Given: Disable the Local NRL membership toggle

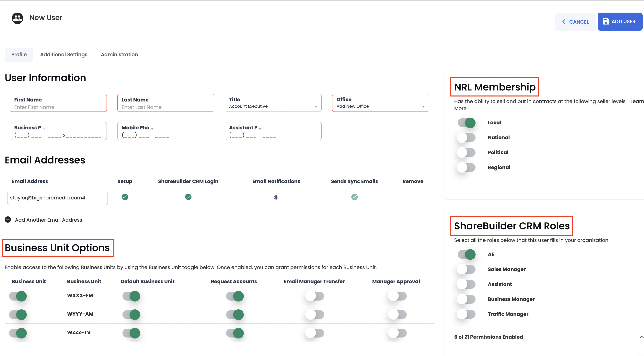Looking at the screenshot, I should 466,123.
